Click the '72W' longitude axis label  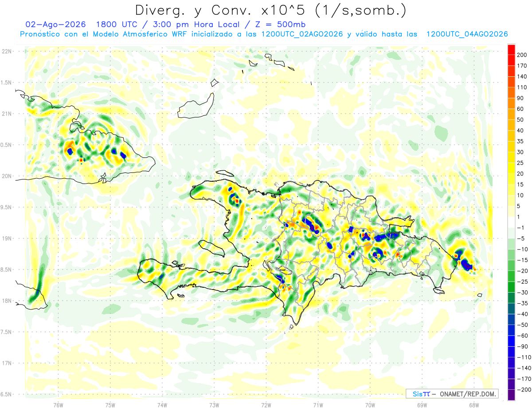(266, 405)
